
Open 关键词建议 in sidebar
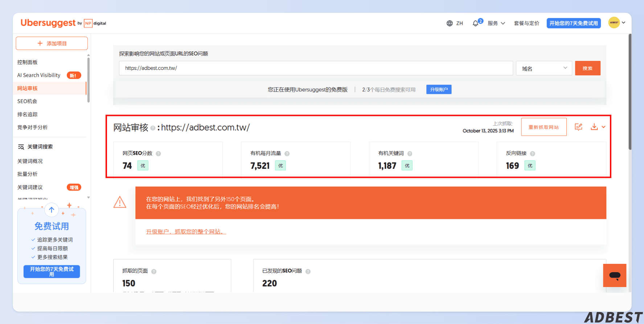point(30,187)
